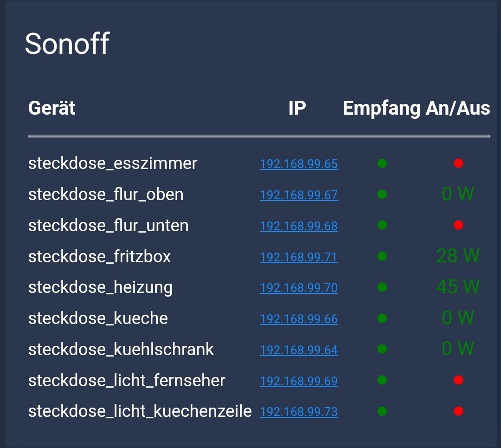The width and height of the screenshot is (501, 448).
Task: Click the Empfang column header
Action: click(x=381, y=108)
